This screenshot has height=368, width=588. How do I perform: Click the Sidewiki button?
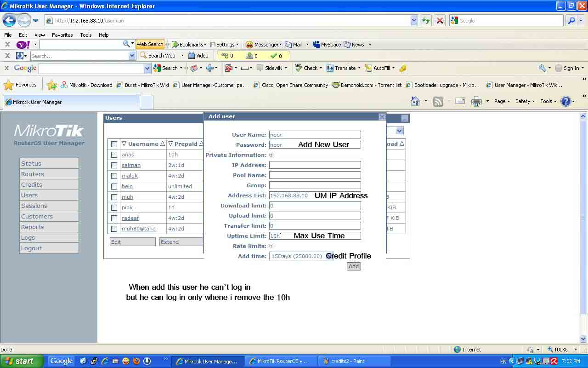pyautogui.click(x=270, y=68)
